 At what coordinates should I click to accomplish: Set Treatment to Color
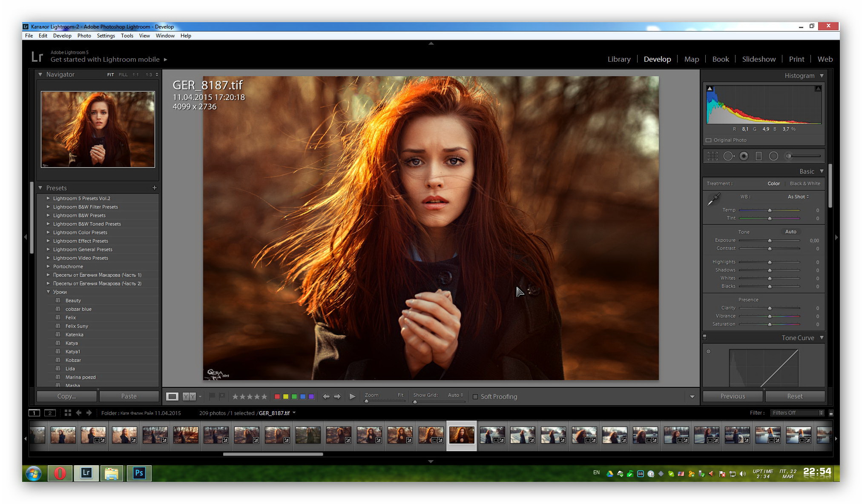pos(773,183)
